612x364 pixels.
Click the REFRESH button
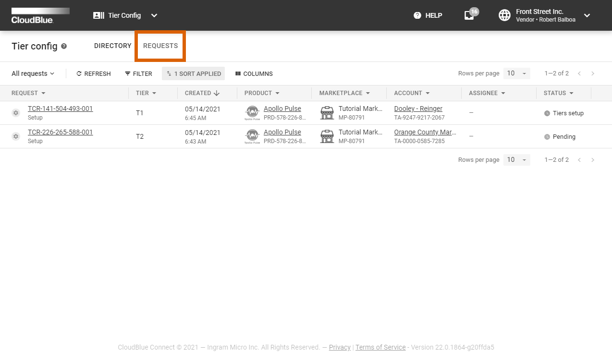point(94,73)
